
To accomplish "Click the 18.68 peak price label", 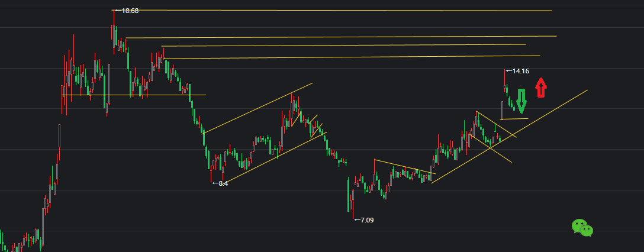I will pyautogui.click(x=130, y=11).
